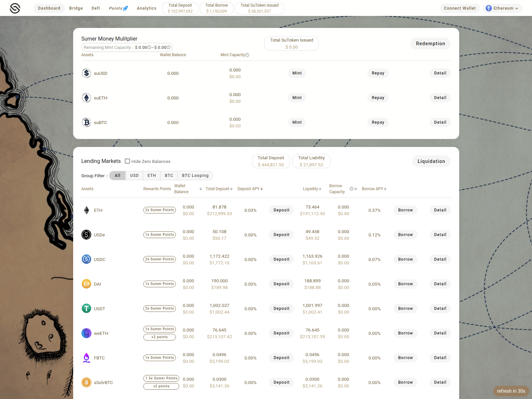The image size is (532, 399).
Task: Select the All group filter
Action: click(118, 176)
